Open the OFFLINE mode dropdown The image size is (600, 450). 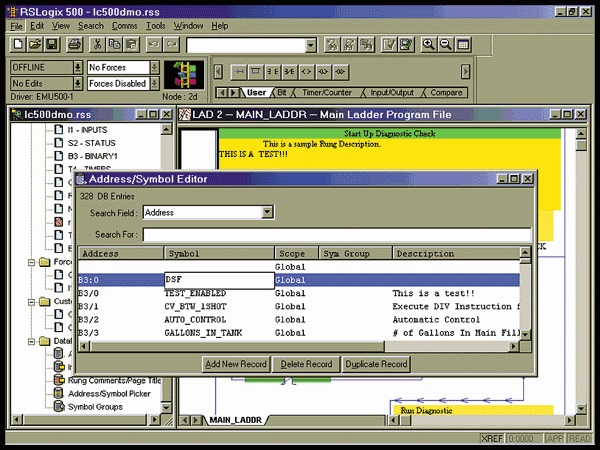tap(78, 67)
